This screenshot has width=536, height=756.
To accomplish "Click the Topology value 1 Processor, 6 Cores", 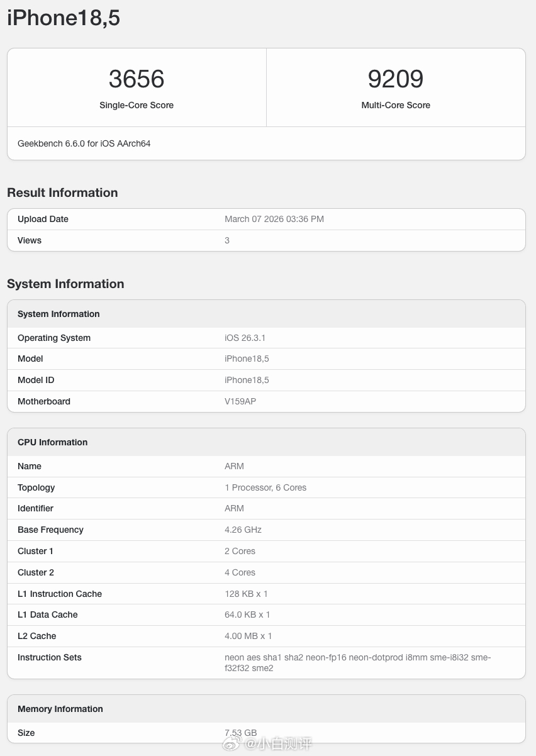I will point(265,487).
